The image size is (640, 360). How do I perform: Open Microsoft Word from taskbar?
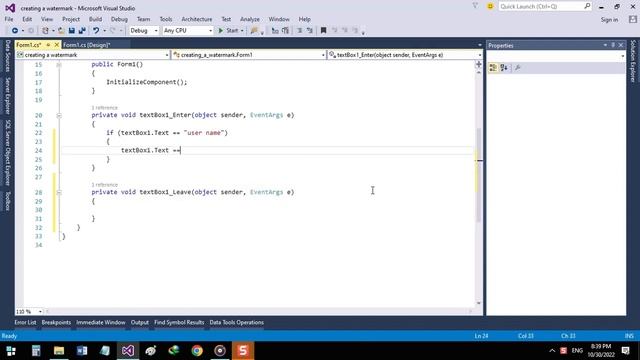point(82,351)
